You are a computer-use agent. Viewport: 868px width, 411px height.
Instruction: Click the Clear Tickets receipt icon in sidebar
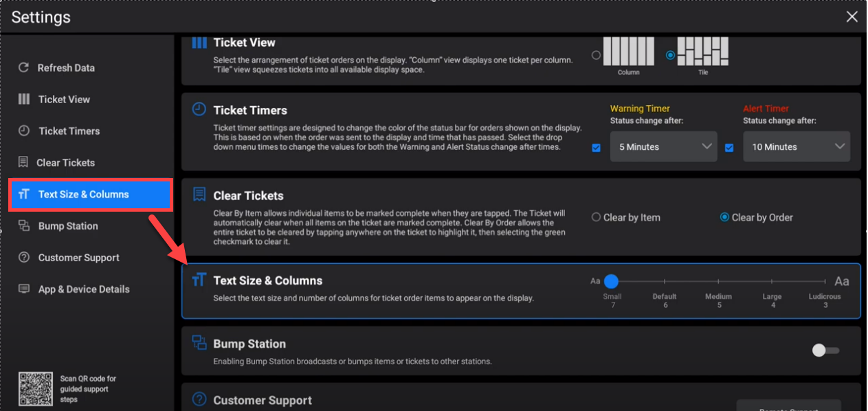pyautogui.click(x=23, y=163)
